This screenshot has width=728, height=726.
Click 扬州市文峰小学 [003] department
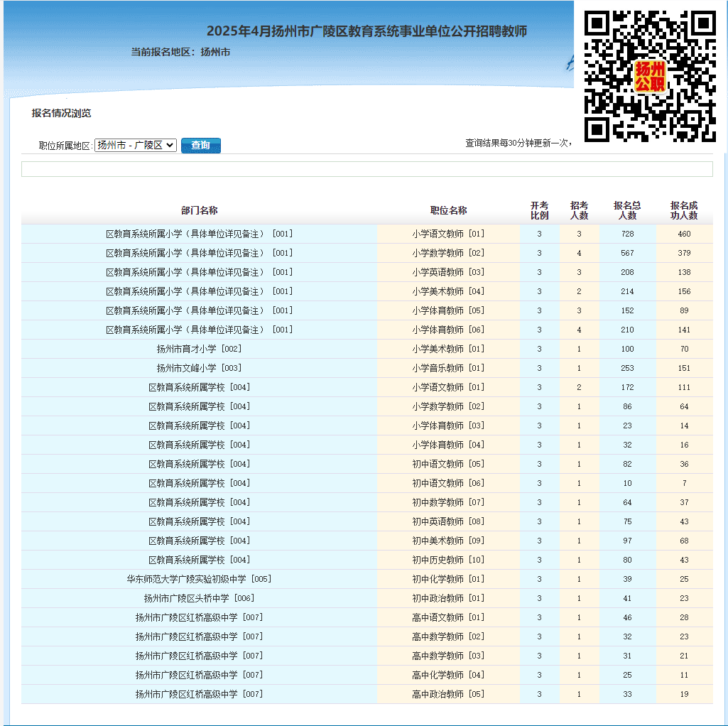click(x=199, y=369)
